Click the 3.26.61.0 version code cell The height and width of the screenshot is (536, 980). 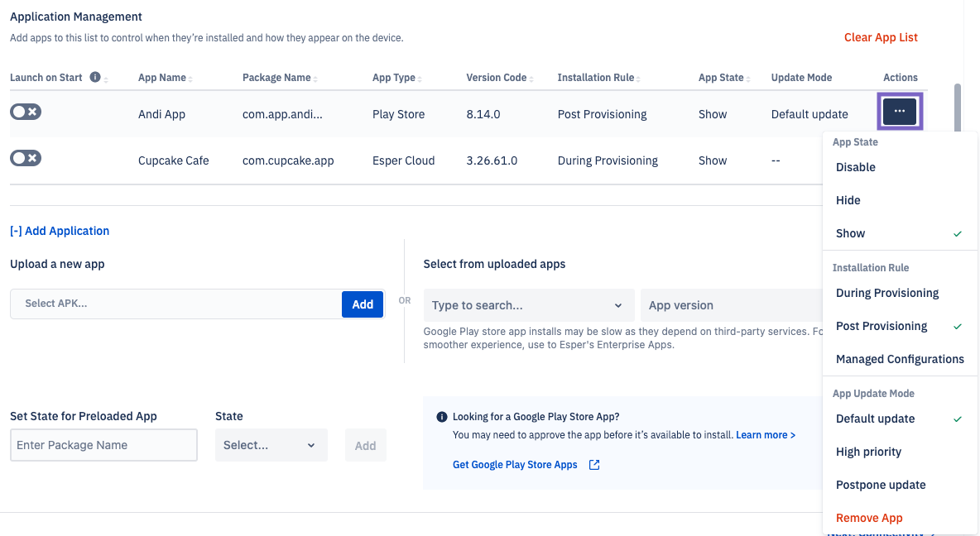492,160
